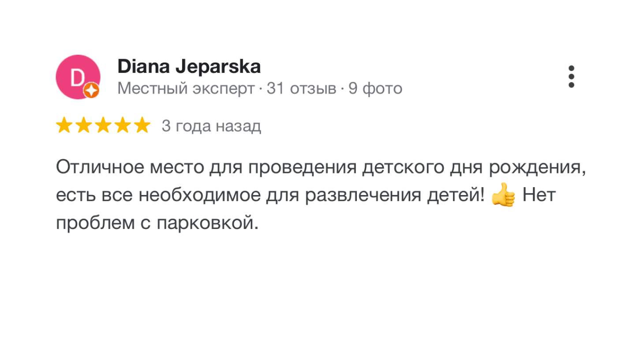The width and height of the screenshot is (644, 353).
Task: Click the "9 фото" photo count
Action: (x=375, y=89)
